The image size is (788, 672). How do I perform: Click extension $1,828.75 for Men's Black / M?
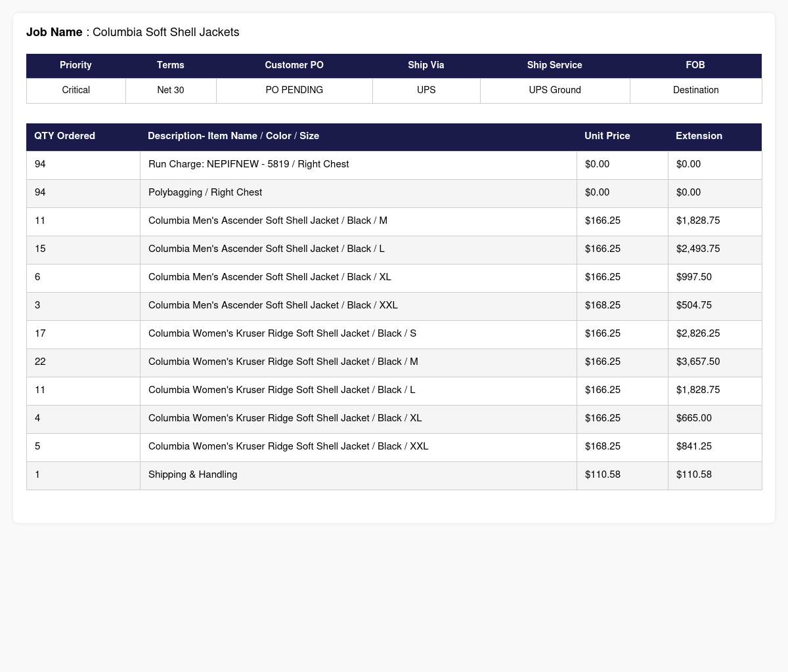pos(715,220)
